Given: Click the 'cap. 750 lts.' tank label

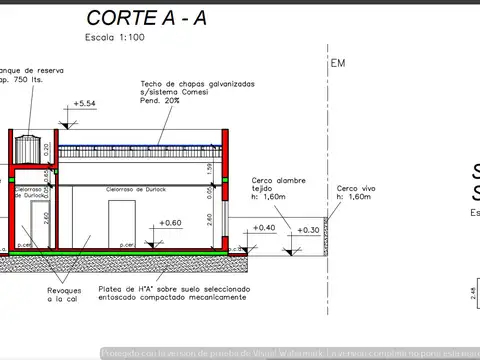Looking at the screenshot, I should (21, 80).
